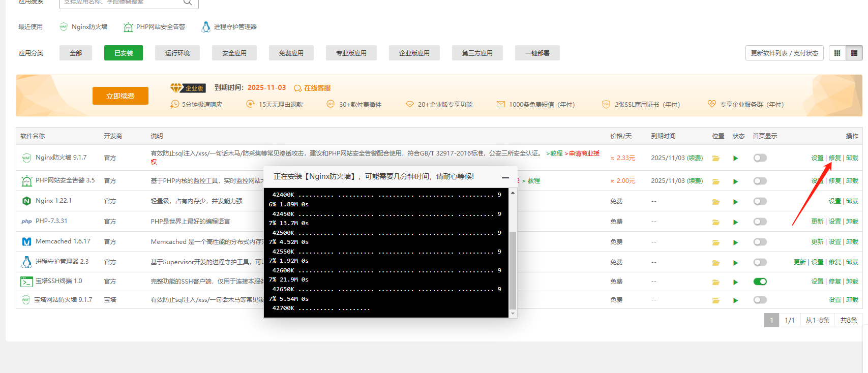
Task: Click Memcached status play icon
Action: [x=735, y=242]
